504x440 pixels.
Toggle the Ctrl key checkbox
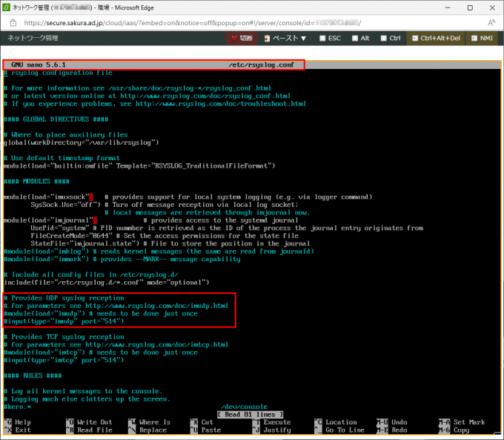tap(390, 38)
